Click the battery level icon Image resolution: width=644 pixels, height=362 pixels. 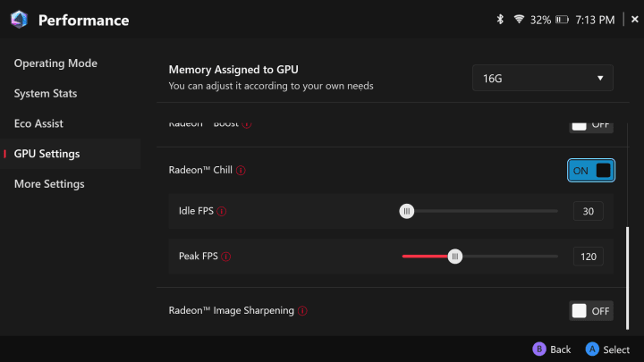[562, 20]
